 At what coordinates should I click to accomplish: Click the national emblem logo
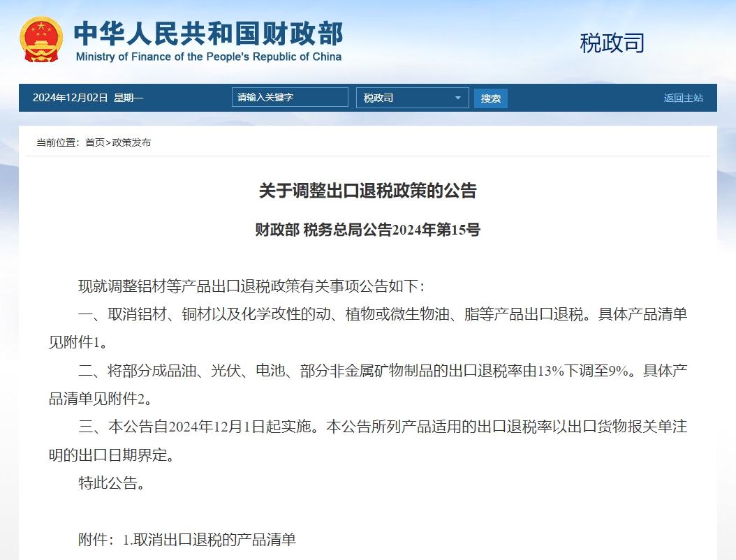pos(41,40)
